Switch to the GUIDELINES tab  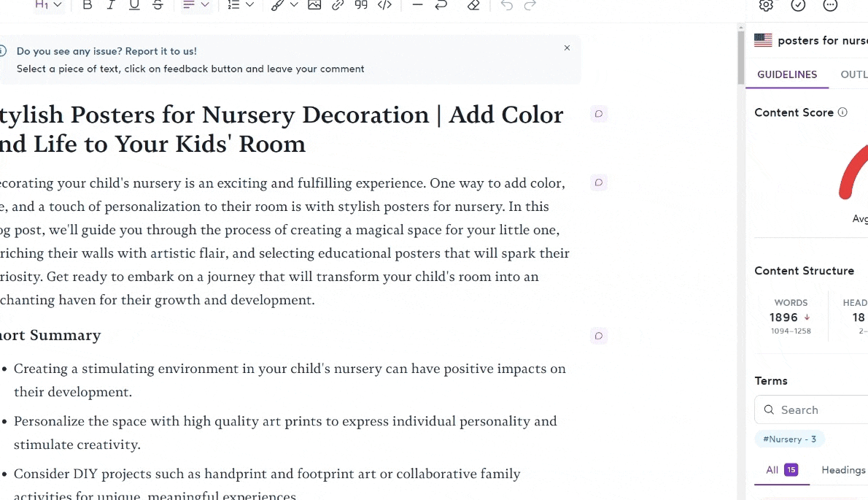coord(786,74)
